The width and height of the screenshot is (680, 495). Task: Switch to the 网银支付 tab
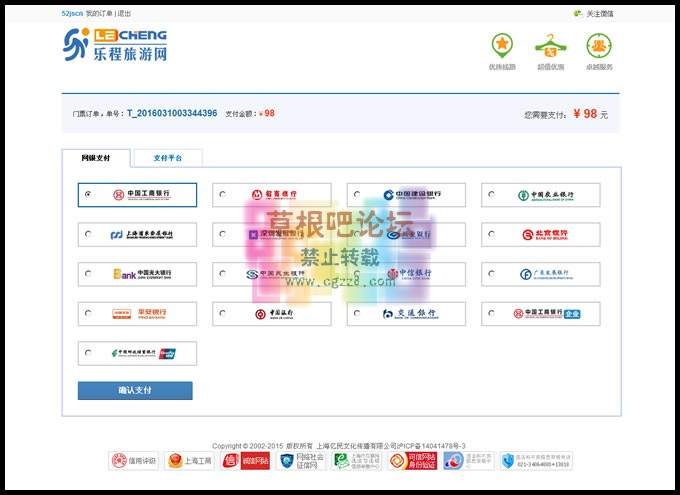96,158
